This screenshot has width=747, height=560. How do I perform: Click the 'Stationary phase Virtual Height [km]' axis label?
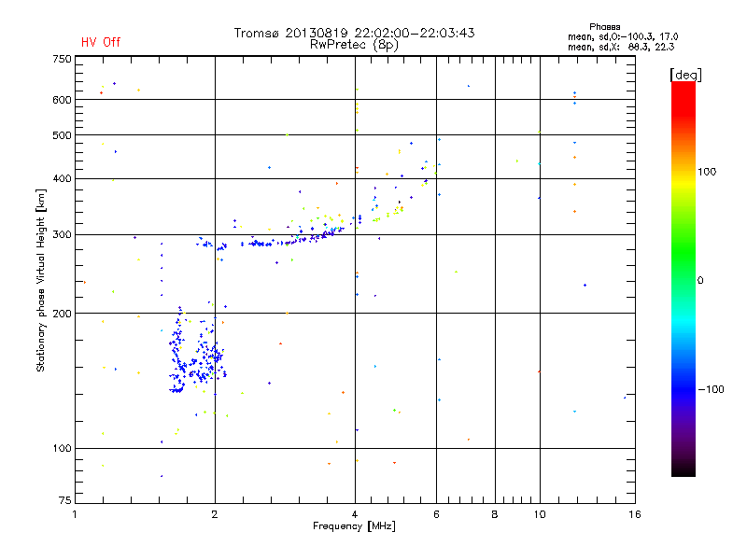41,280
